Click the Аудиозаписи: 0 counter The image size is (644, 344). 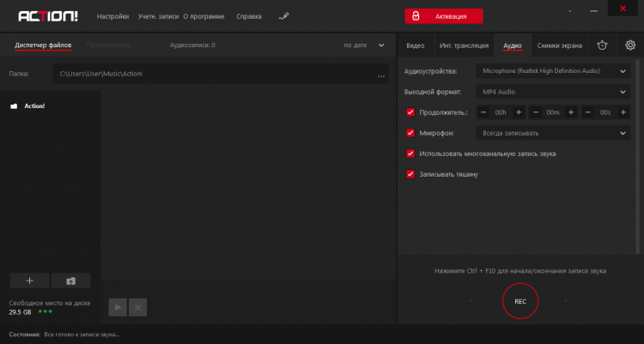(192, 45)
